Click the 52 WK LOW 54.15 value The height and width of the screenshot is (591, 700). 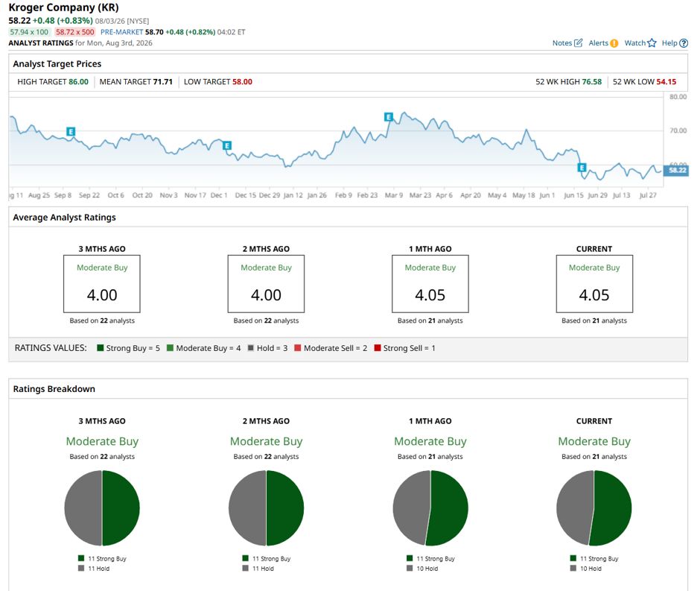[x=666, y=82]
